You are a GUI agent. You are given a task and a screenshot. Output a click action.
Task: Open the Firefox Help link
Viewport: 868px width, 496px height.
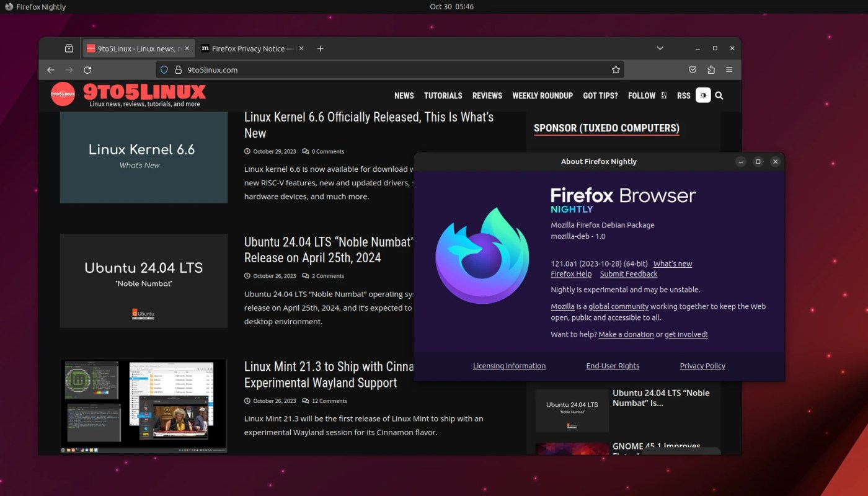(571, 274)
